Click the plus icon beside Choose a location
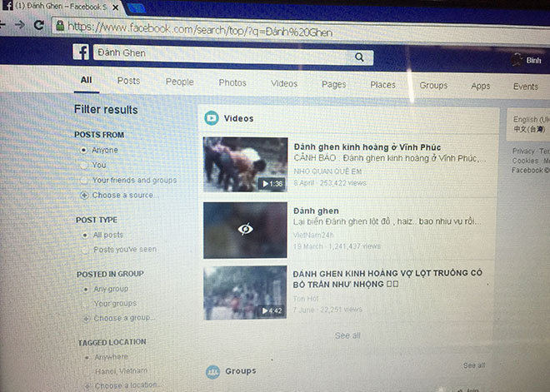550x392 pixels. coord(87,386)
